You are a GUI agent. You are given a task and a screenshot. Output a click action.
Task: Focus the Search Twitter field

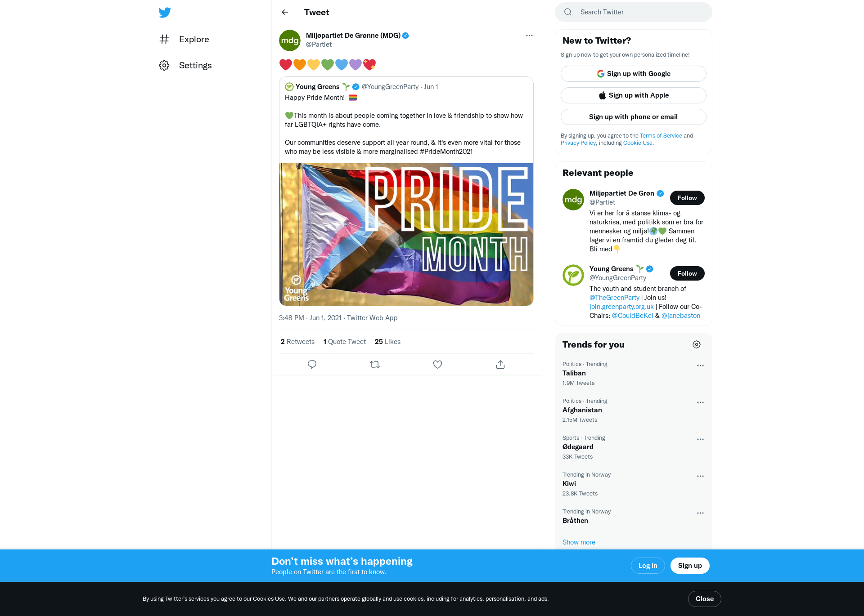coord(633,12)
